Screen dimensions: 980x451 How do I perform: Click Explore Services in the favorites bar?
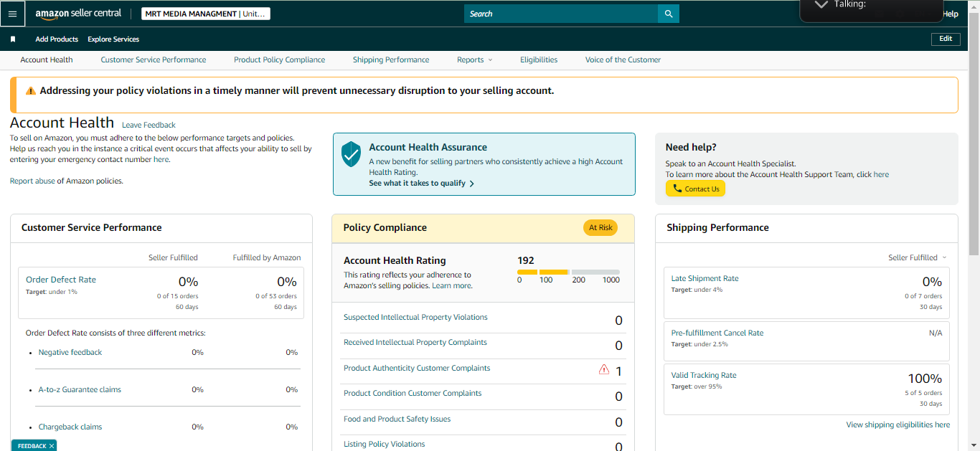113,39
